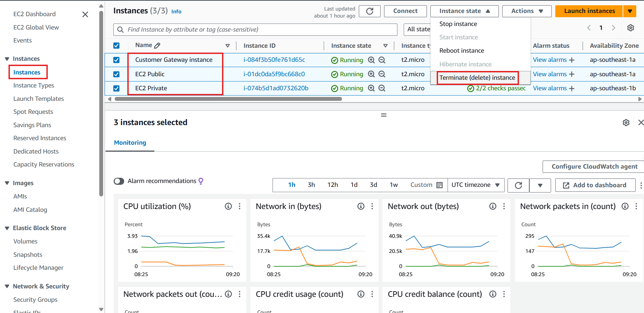This screenshot has width=644, height=313.
Task: Open the Actions dropdown
Action: point(527,11)
